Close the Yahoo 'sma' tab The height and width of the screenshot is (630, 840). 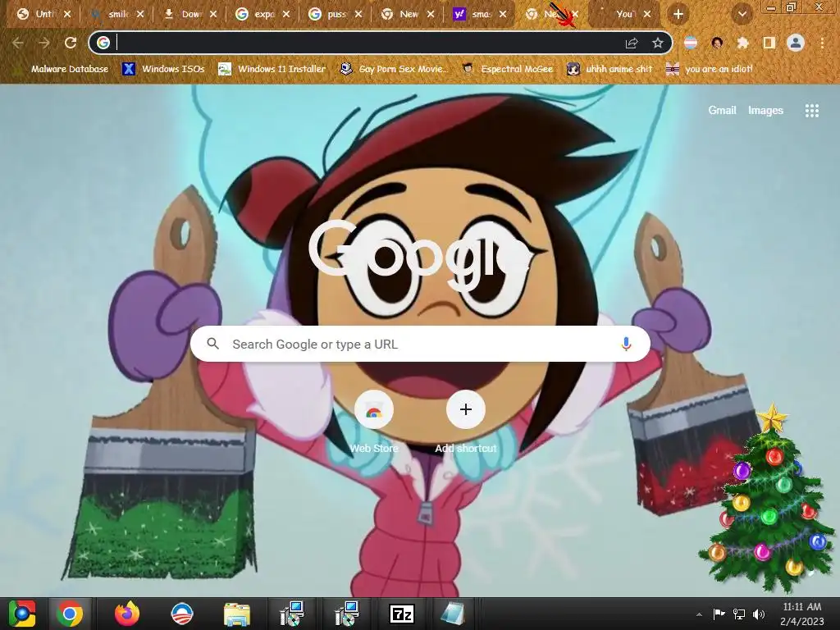(x=503, y=15)
